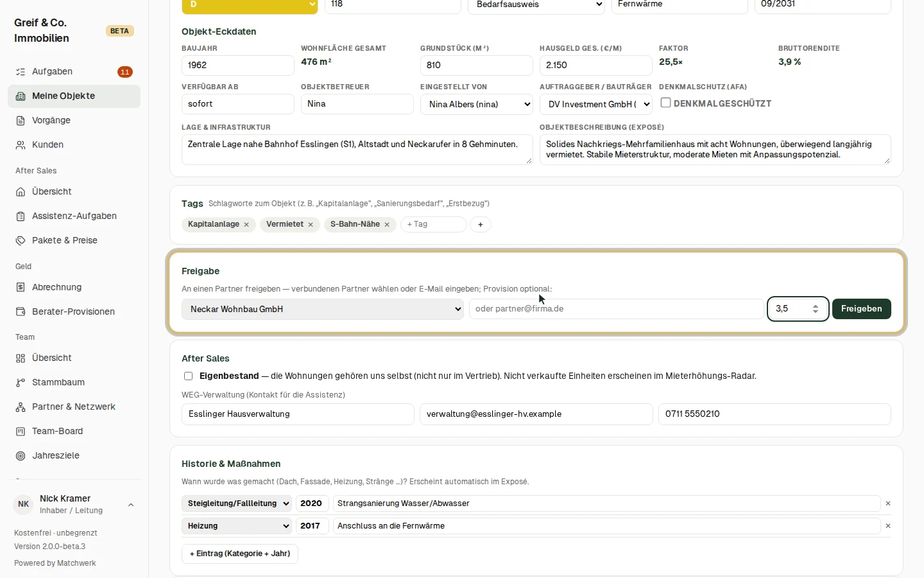The image size is (924, 578).
Task: Click the partner e-mail input field
Action: tap(617, 309)
